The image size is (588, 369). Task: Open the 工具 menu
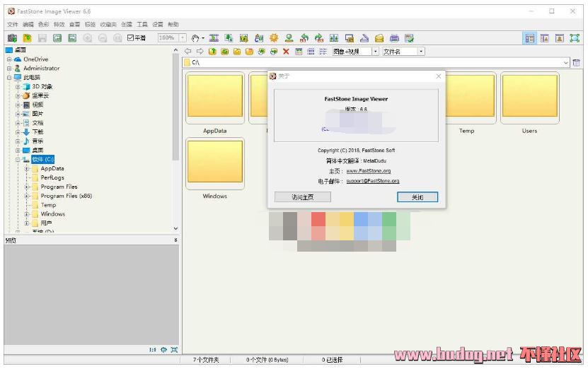point(142,24)
